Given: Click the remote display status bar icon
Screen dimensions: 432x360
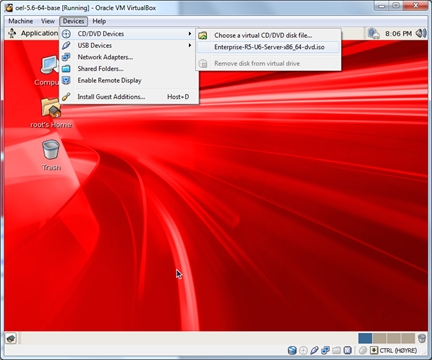Looking at the screenshot, I should (347, 350).
